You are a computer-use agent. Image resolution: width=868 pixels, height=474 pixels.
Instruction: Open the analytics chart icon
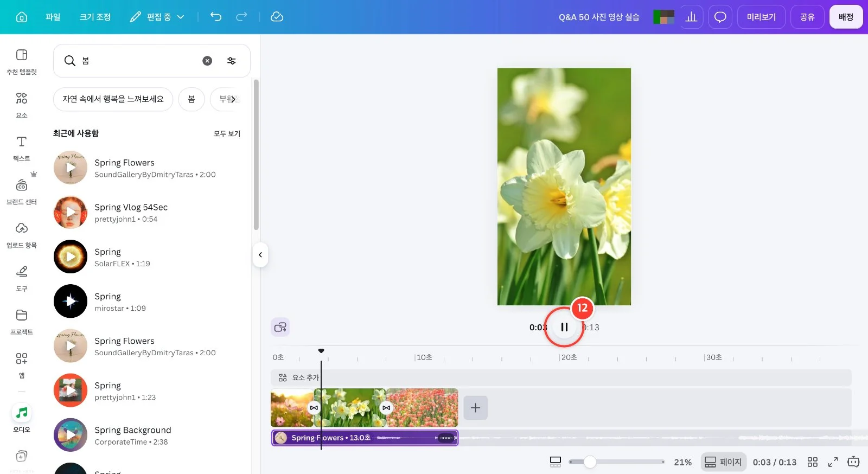pos(691,17)
